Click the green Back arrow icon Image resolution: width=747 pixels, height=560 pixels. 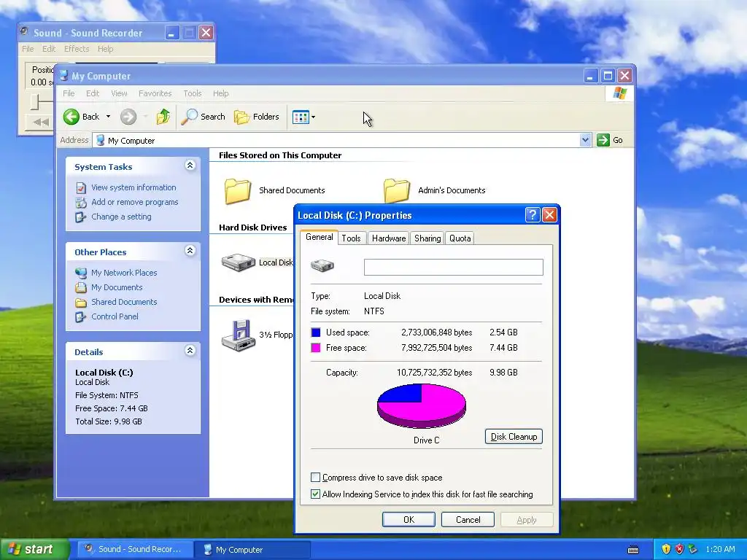point(71,117)
